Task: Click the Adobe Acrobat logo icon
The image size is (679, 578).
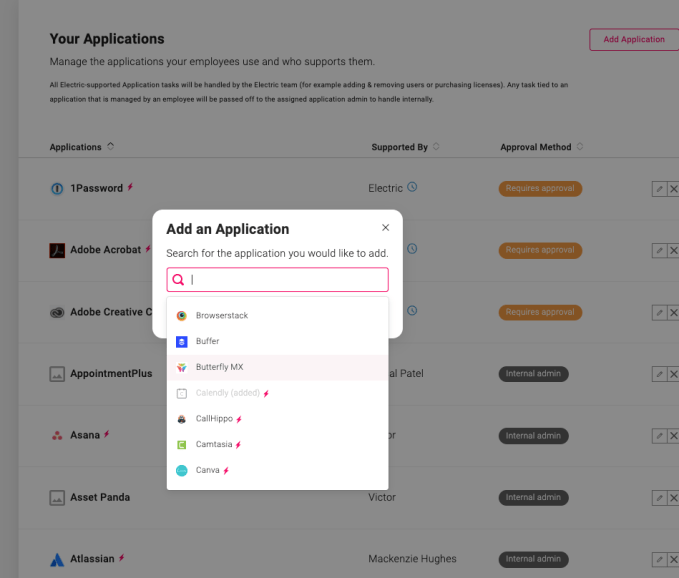Action: [57, 250]
